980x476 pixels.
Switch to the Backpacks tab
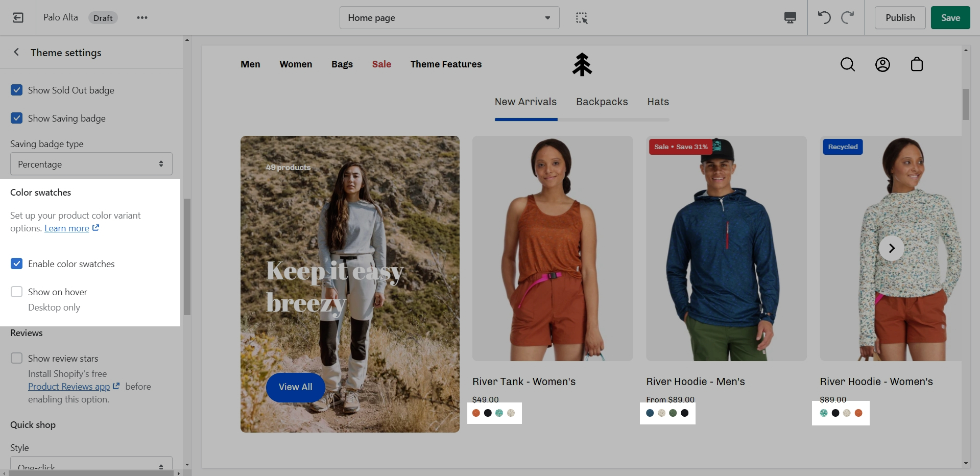pos(602,102)
